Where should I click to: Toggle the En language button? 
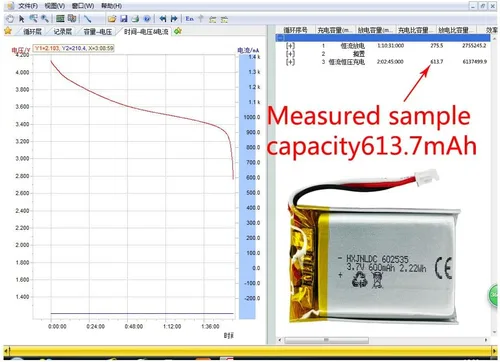(x=190, y=19)
